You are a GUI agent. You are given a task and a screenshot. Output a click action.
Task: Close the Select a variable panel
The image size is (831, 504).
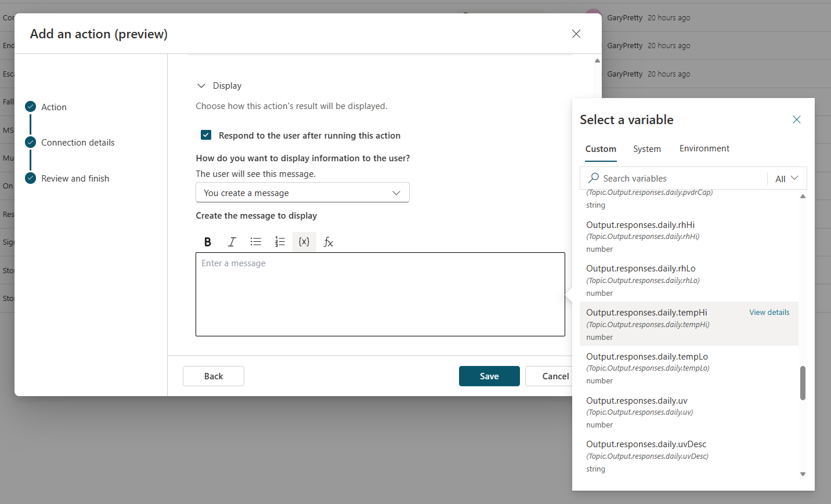pos(797,119)
